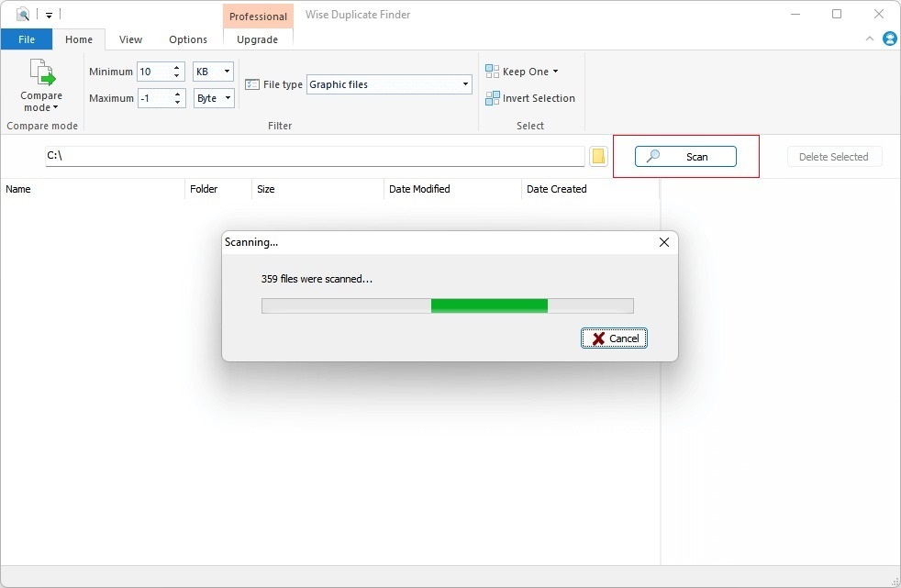Open the Maximum size unit Byte dropdown
Viewport: 901px width, 588px height.
[x=227, y=98]
